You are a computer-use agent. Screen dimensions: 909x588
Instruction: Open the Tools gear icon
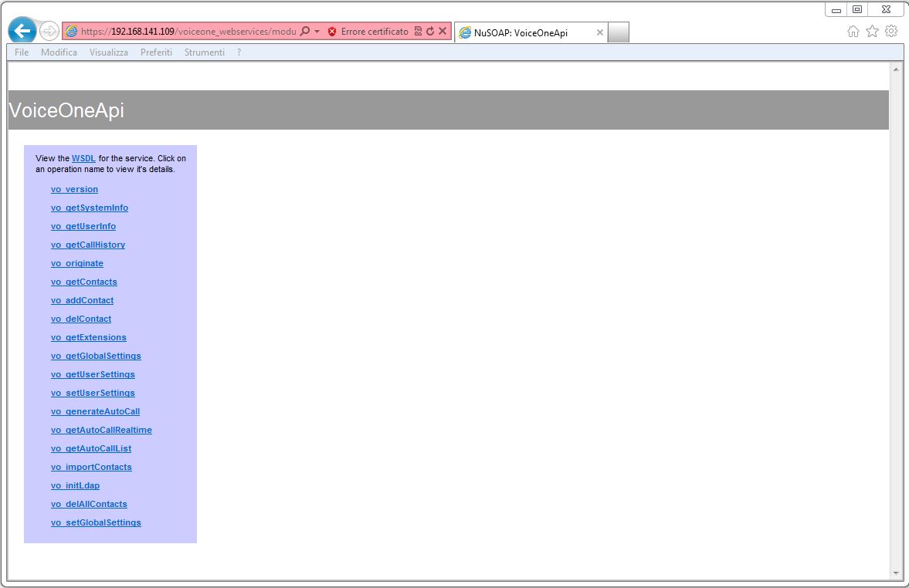pos(891,31)
